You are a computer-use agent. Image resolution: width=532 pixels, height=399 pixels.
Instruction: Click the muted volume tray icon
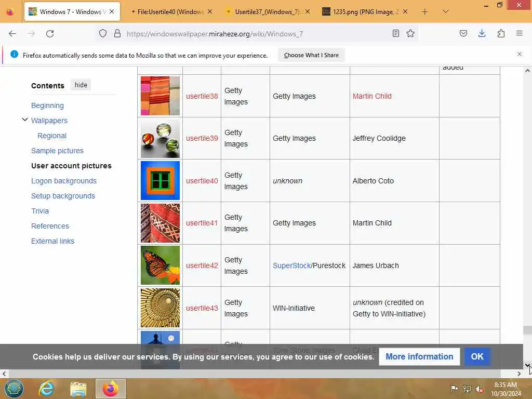click(x=480, y=390)
